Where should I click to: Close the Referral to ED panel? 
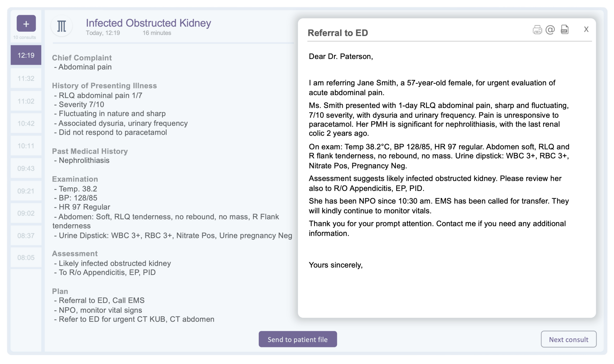[x=586, y=29]
